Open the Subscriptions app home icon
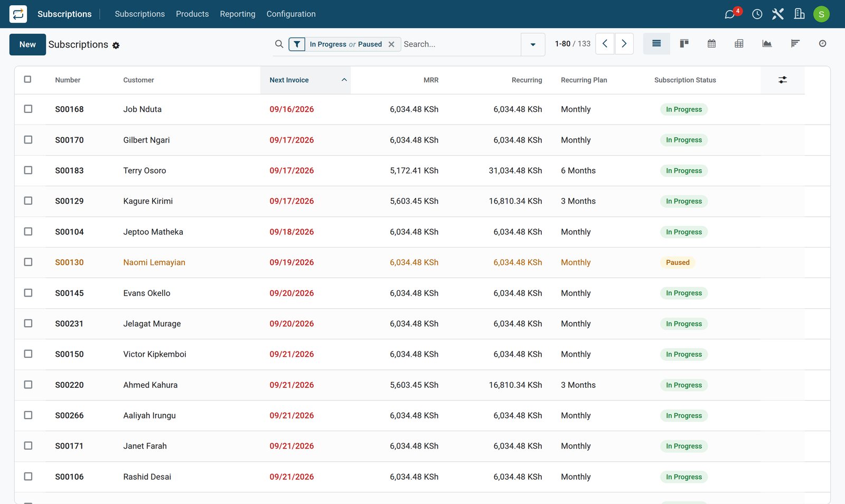This screenshot has height=504, width=845. [x=18, y=14]
